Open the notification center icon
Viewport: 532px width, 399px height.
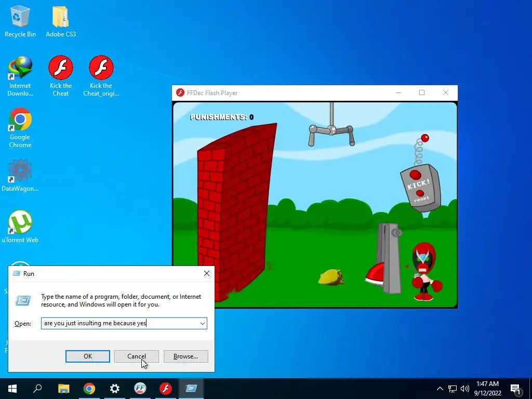click(x=516, y=389)
